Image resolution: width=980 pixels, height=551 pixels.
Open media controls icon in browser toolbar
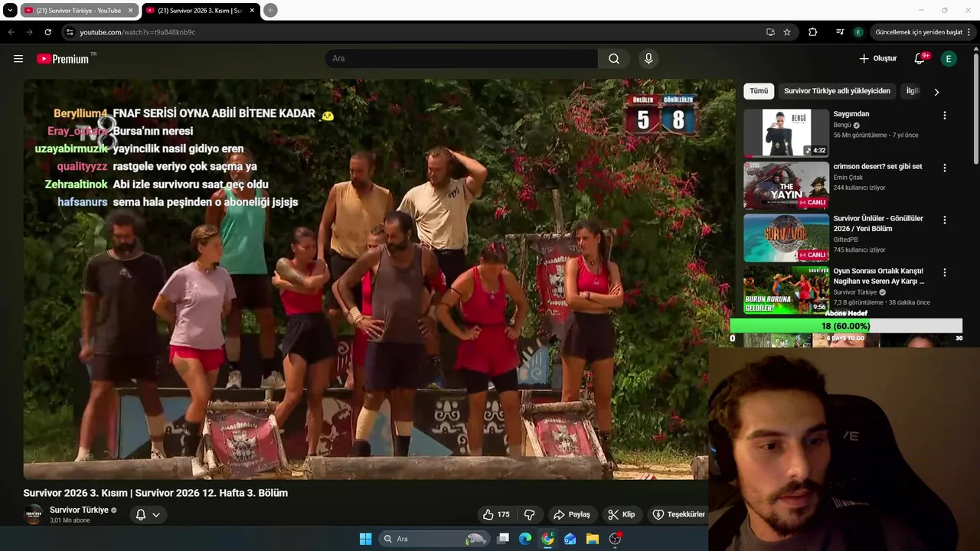(840, 32)
